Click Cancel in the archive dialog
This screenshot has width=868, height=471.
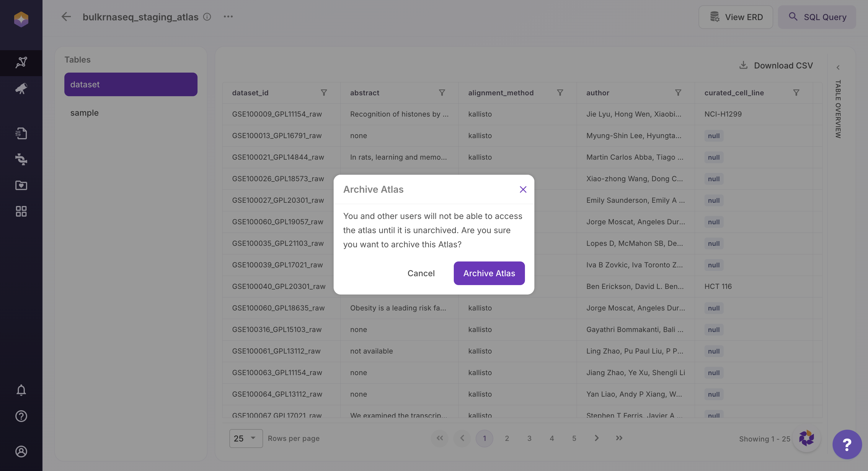[421, 273]
